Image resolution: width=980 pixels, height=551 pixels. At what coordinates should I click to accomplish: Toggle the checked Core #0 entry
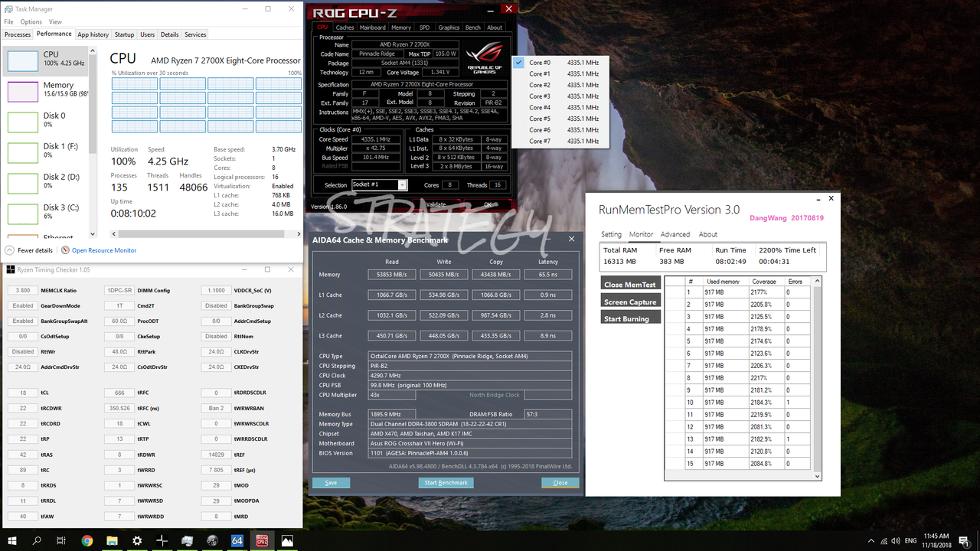point(560,63)
